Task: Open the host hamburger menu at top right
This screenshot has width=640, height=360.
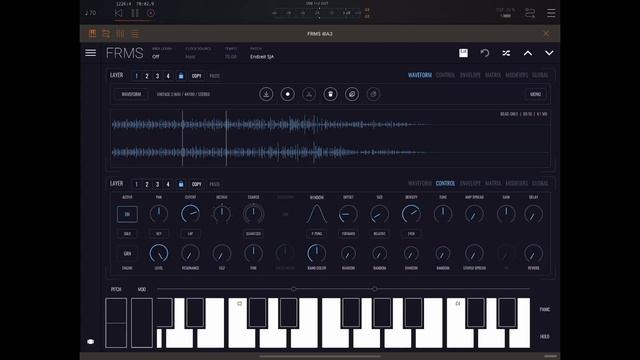Action: pyautogui.click(x=551, y=13)
